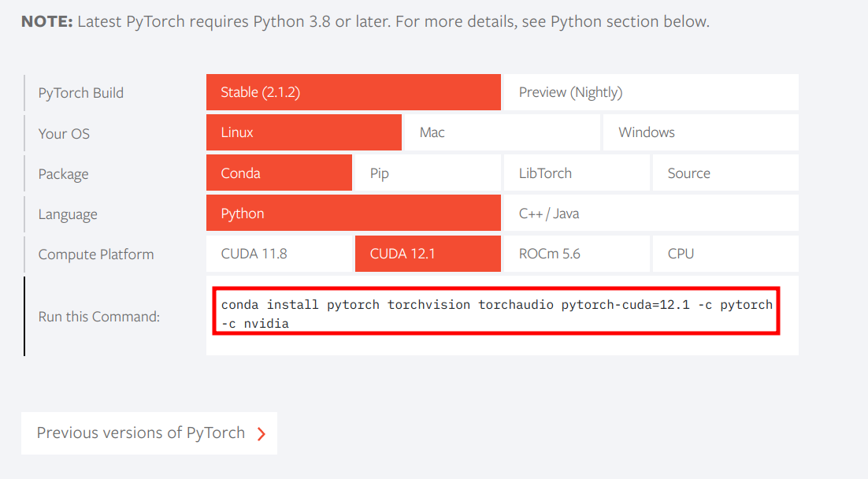This screenshot has height=479, width=868.
Task: Select the Stable (2.1.2) build option
Action: click(353, 92)
